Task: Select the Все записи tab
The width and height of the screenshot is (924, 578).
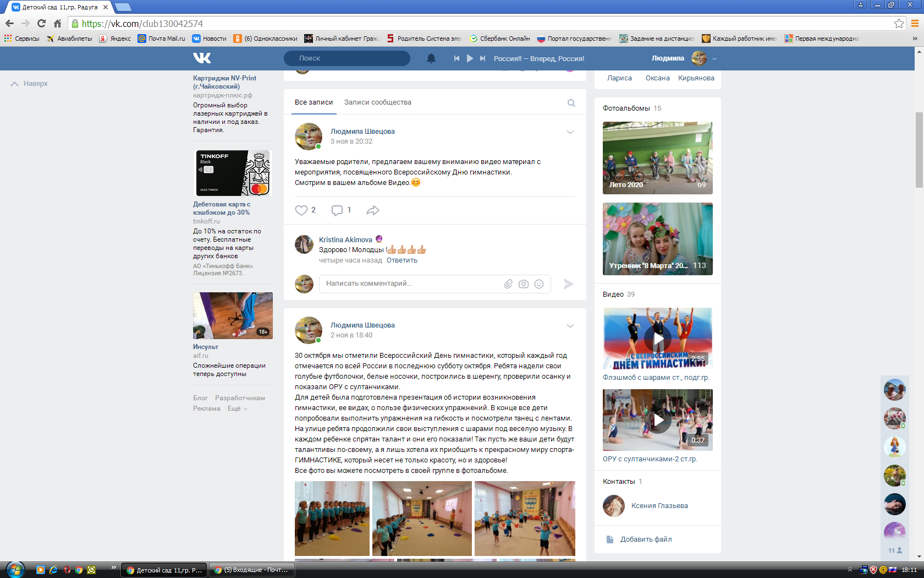Action: pyautogui.click(x=313, y=102)
